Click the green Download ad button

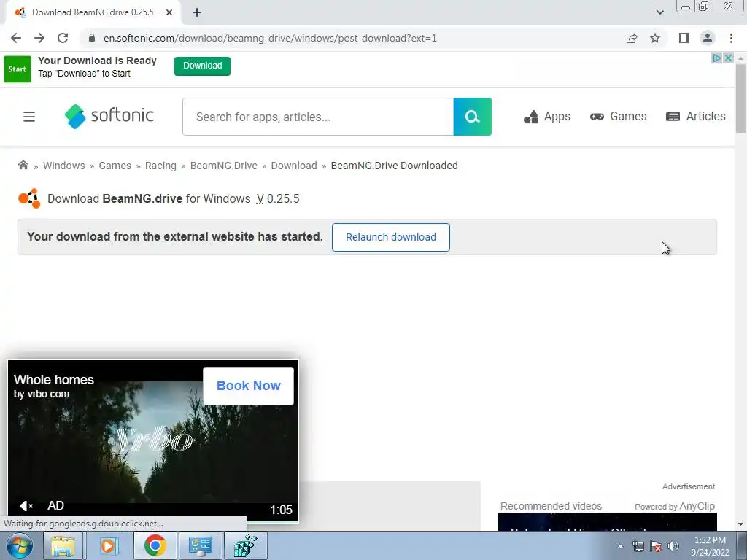pos(203,66)
